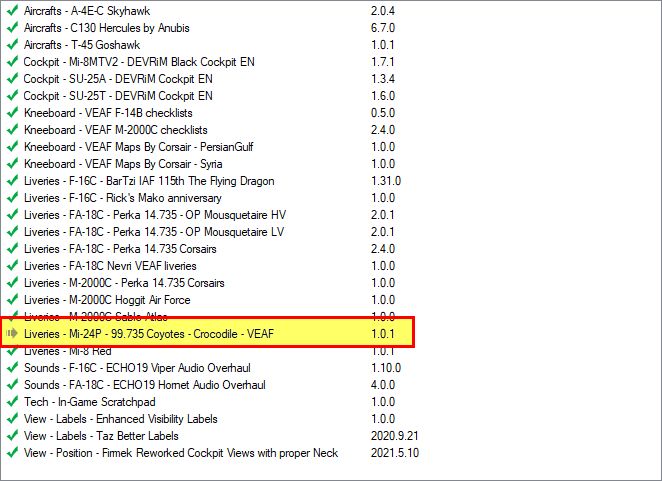Click the green check next to SU-25T DEVRiM Cockpit
The height and width of the screenshot is (481, 662).
[x=12, y=95]
